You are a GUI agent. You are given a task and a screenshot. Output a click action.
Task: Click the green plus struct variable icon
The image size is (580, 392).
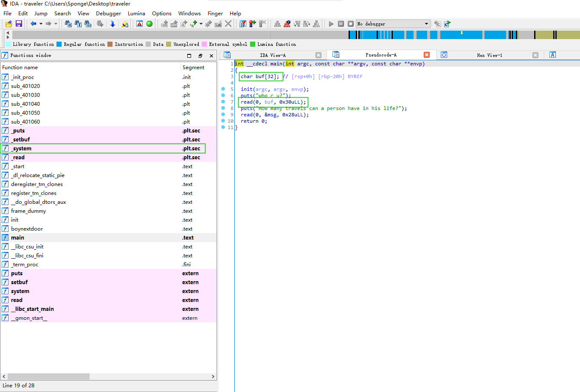click(194, 24)
